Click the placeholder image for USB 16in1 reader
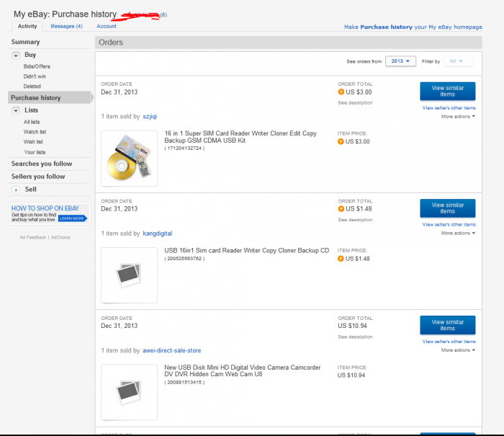The width and height of the screenshot is (504, 436). [129, 275]
